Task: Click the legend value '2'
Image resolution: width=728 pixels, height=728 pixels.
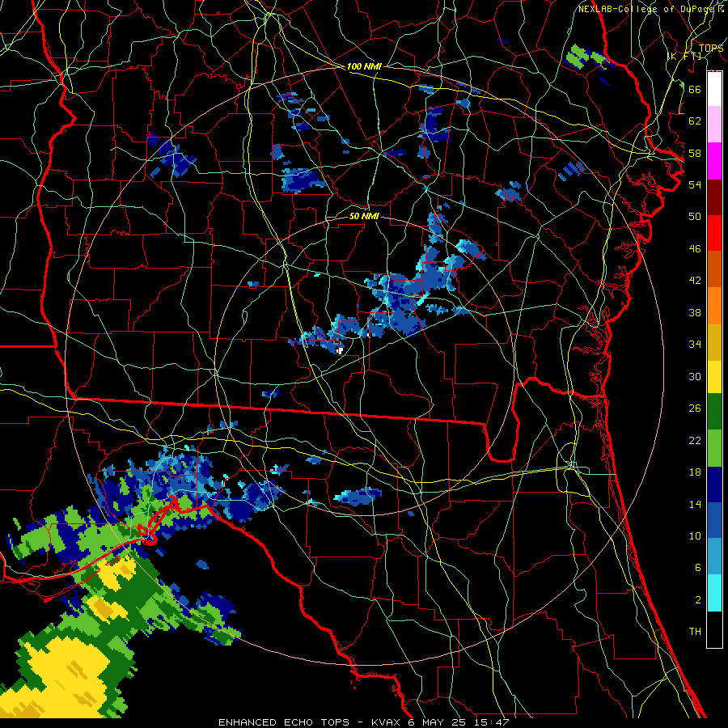Action: tap(697, 600)
